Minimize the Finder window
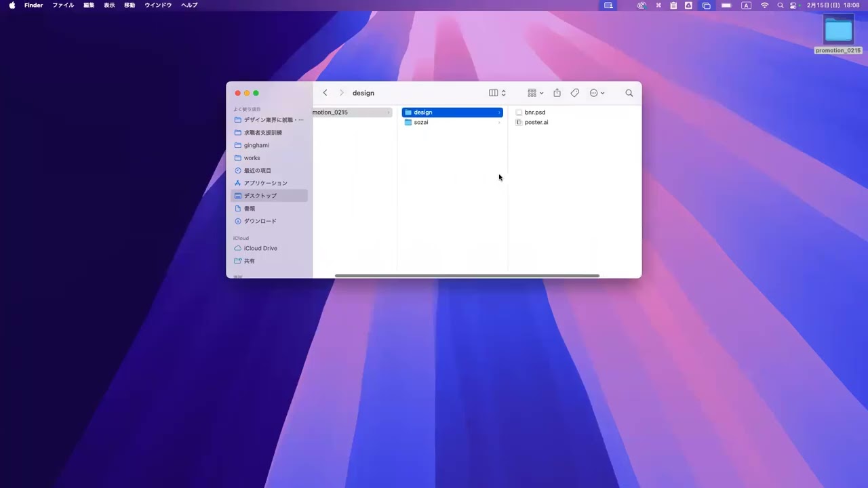This screenshot has height=488, width=868. coord(247,93)
